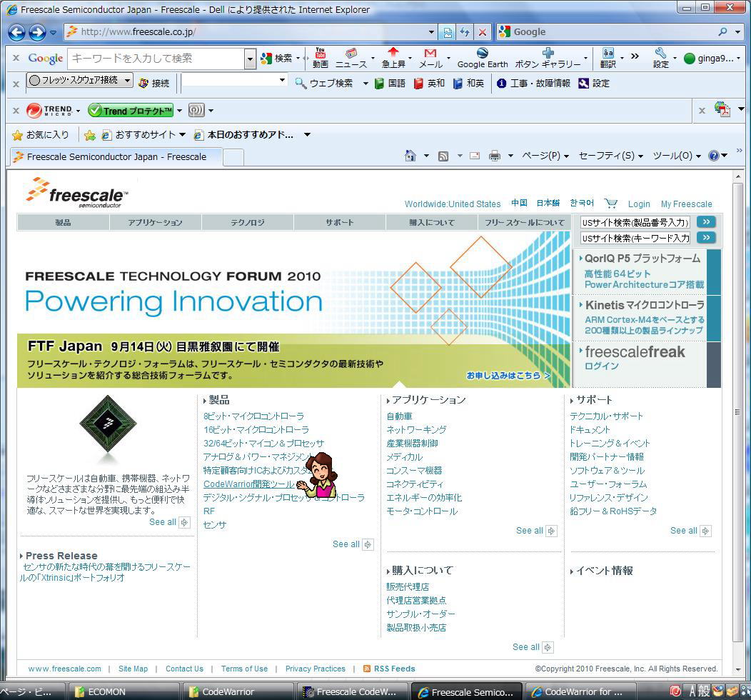Expand the empty Flets toolbar combo box

pyautogui.click(x=282, y=80)
